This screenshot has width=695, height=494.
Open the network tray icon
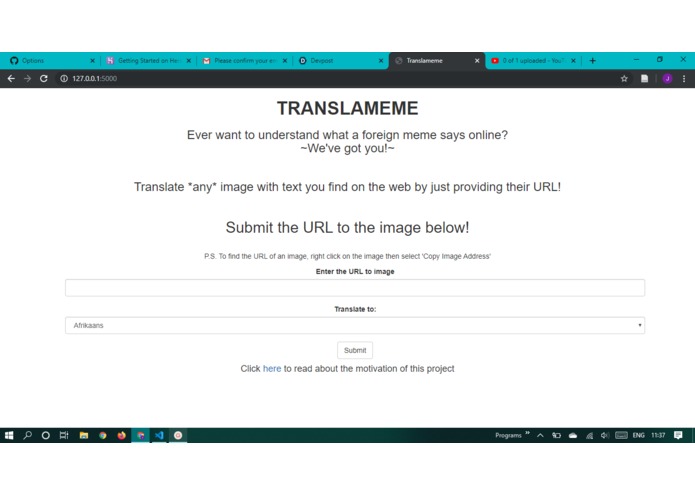[x=589, y=436]
